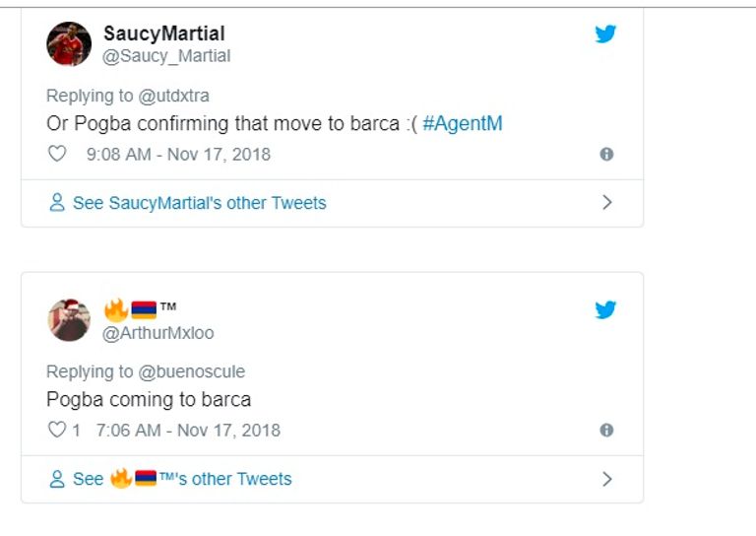Open the 9:08 AM - Nov 17, 2018 timestamp
Screen dimensions: 756x536
coord(178,155)
